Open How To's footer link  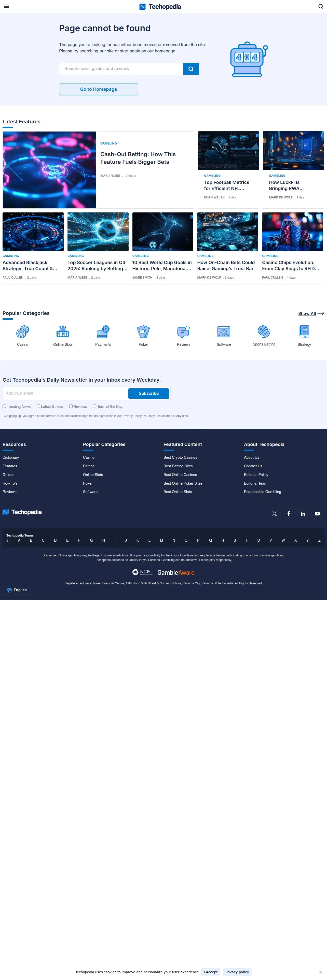click(10, 484)
